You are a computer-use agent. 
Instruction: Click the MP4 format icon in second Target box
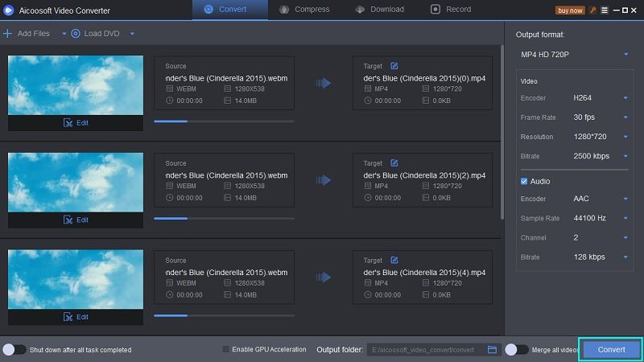pos(368,186)
